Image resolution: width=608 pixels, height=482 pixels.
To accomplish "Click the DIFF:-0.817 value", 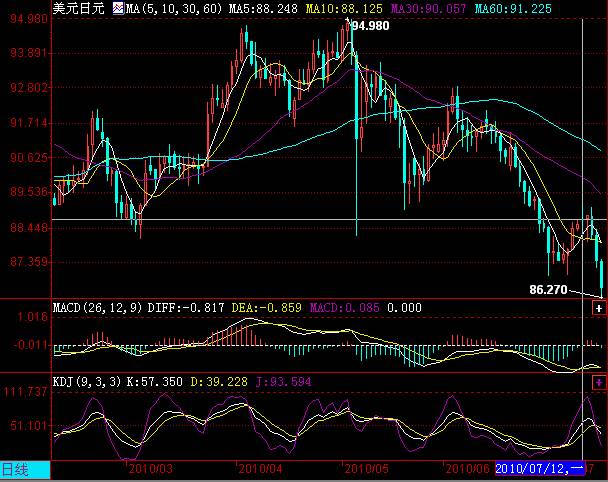I will (x=186, y=308).
